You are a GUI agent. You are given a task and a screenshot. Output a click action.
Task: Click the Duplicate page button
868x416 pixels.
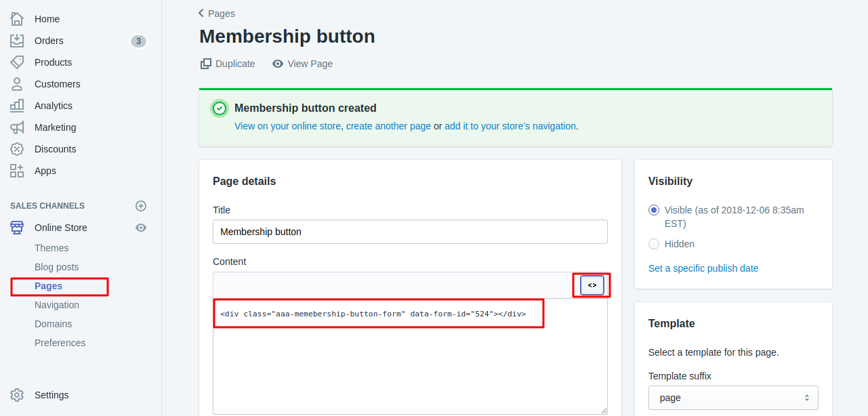pos(228,64)
